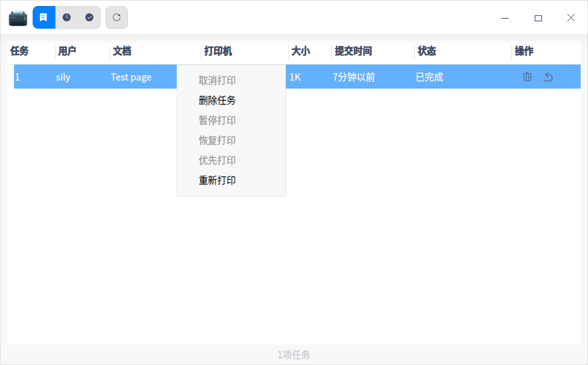
Task: Refresh the print job list
Action: pos(117,17)
